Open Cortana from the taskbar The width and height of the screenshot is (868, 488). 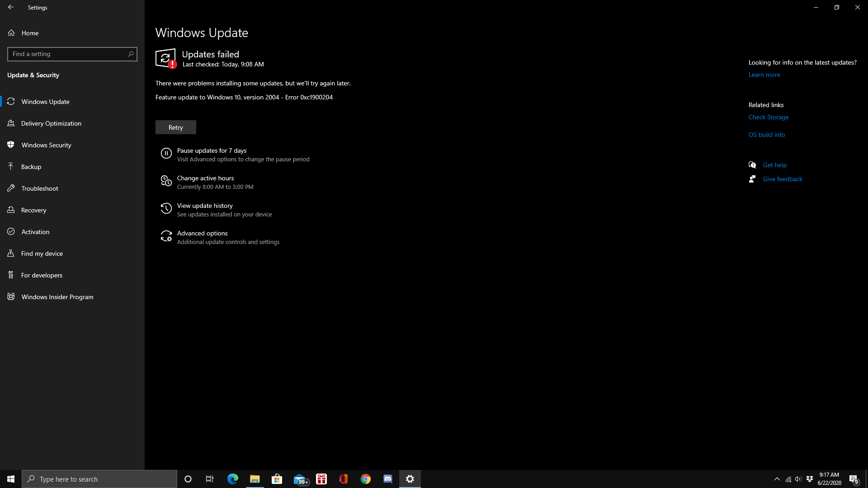pyautogui.click(x=188, y=479)
